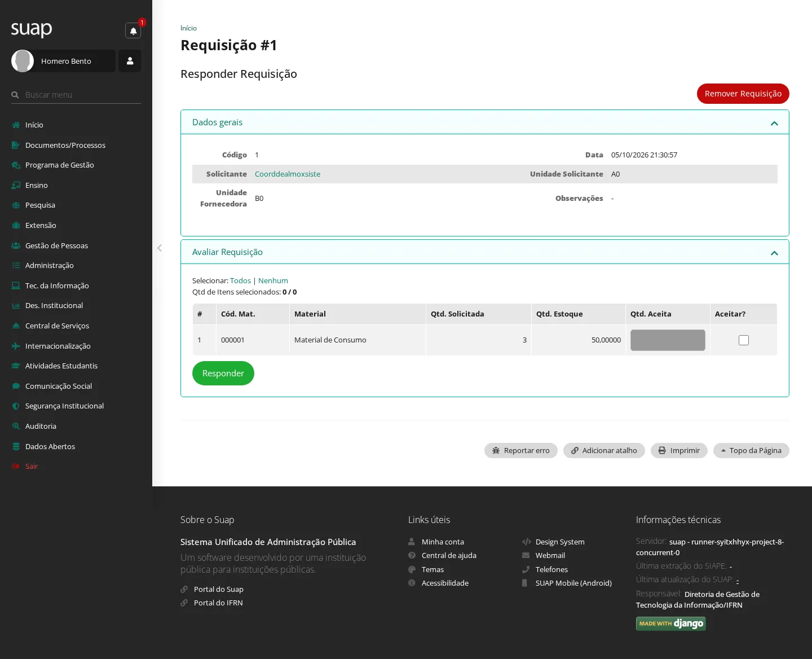The image size is (812, 659).
Task: Click the Des. Institucional chart icon
Action: click(x=16, y=306)
